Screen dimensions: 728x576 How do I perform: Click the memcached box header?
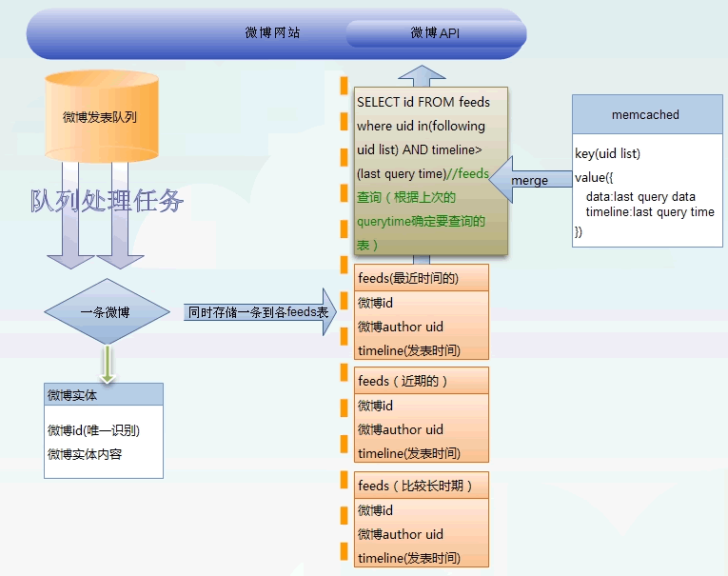(x=647, y=115)
